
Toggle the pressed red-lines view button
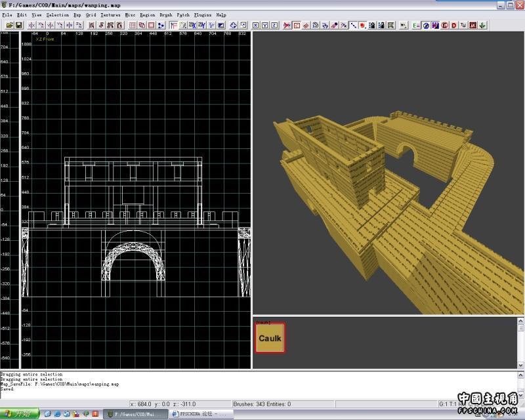174,25
